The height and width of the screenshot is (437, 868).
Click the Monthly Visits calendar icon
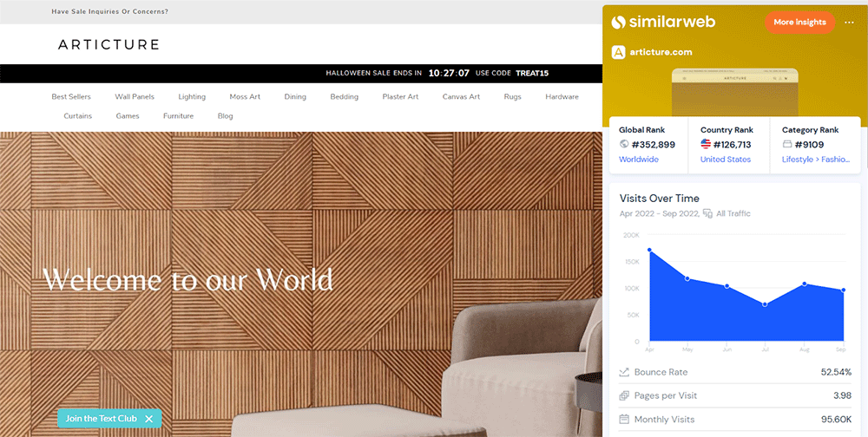[624, 419]
